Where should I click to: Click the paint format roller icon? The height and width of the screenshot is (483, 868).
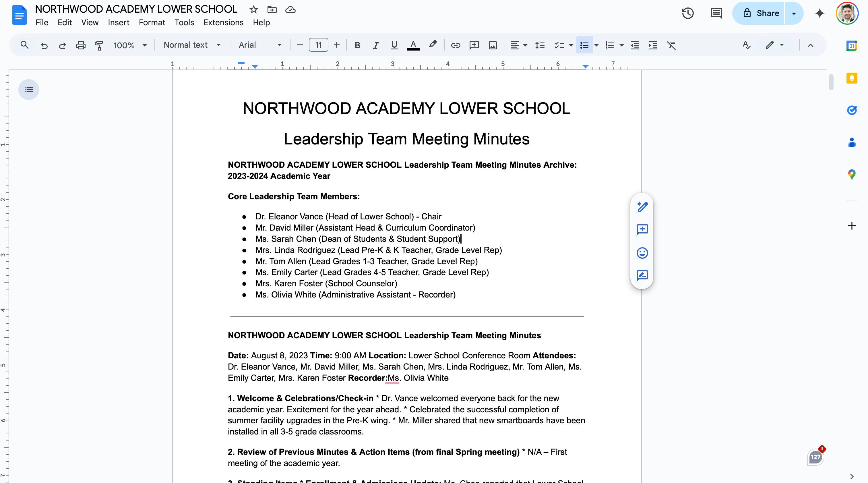(x=99, y=45)
